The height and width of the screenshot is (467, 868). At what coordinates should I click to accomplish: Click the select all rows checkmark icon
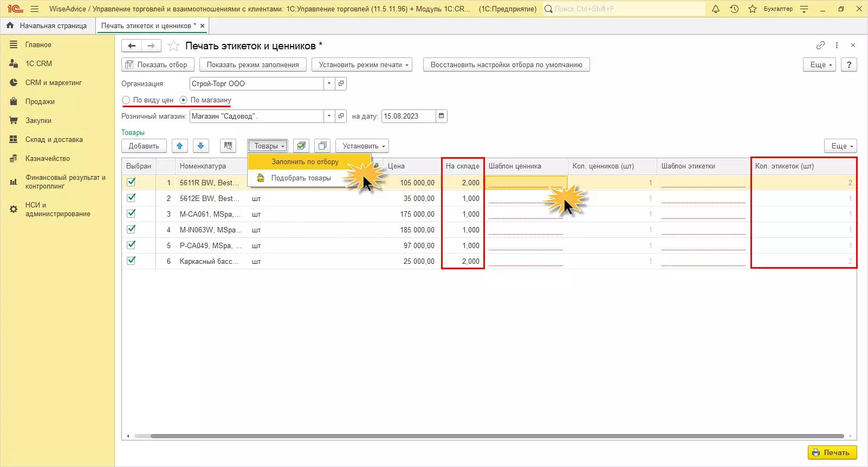(301, 146)
